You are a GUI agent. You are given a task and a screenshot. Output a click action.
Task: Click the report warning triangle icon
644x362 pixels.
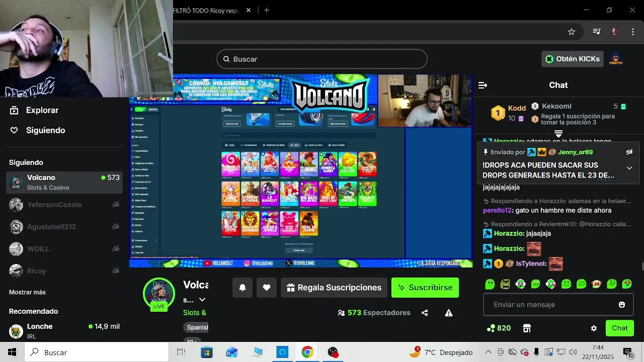click(x=449, y=313)
